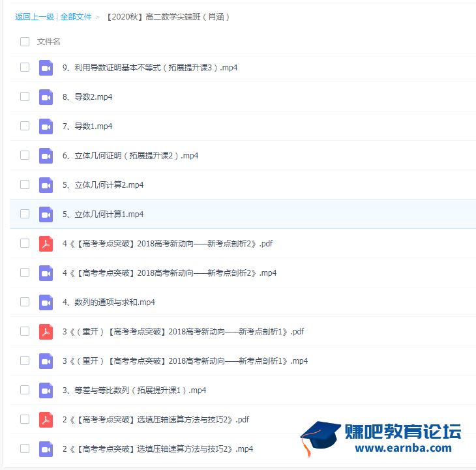Click the PDF icon for 3《(重开)》新考点剖析1.pdf
Image resolution: width=476 pixels, height=470 pixels.
(x=46, y=332)
